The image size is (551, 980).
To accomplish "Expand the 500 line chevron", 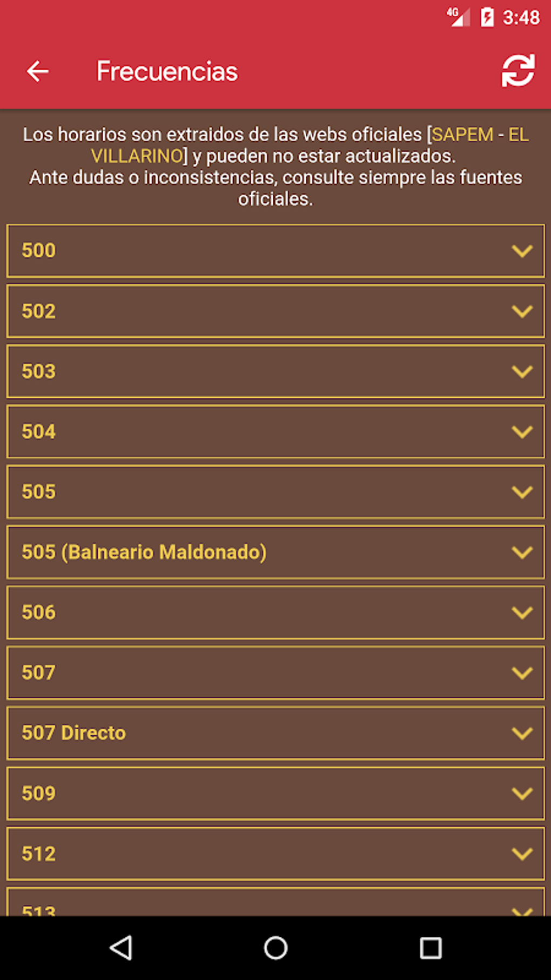I will (522, 251).
